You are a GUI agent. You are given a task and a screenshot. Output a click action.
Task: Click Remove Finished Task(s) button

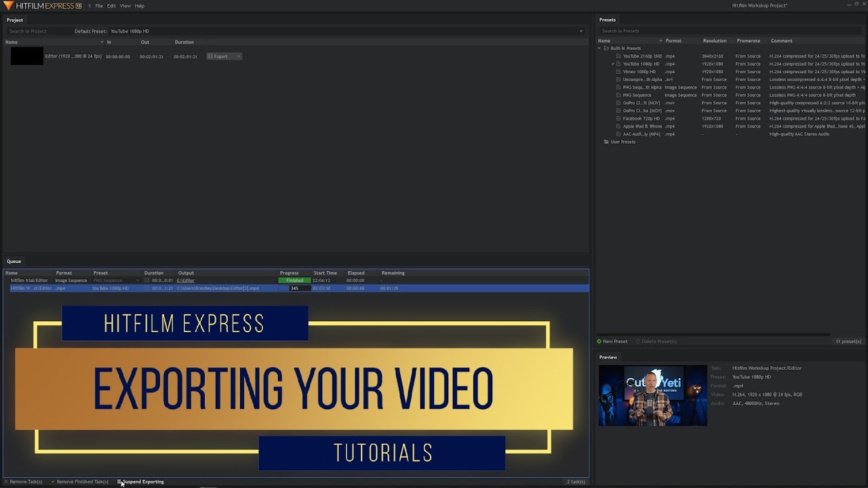pyautogui.click(x=79, y=482)
